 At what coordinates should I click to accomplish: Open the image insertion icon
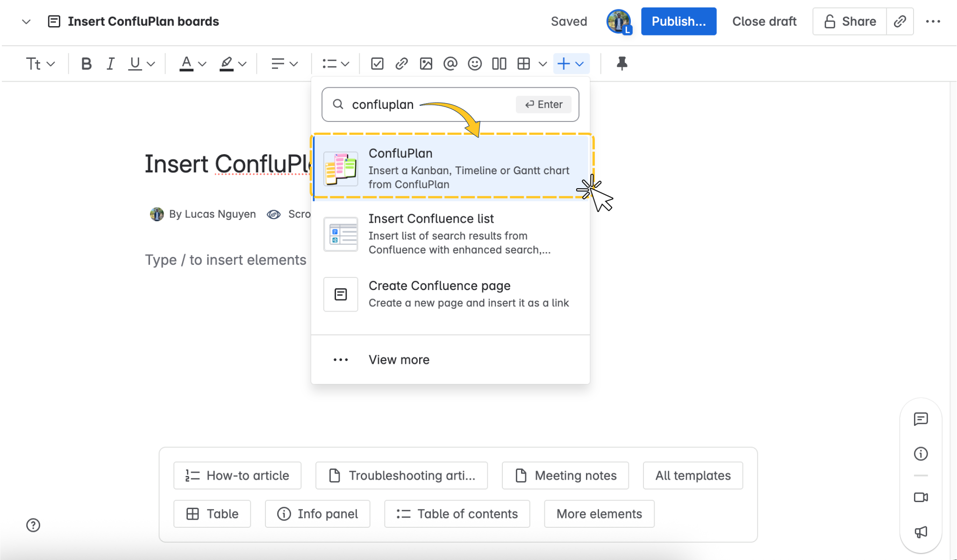click(426, 64)
